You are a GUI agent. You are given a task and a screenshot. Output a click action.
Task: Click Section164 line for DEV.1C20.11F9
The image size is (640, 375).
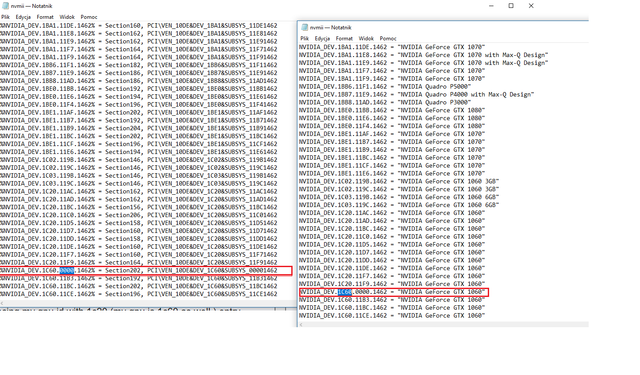coord(138,263)
